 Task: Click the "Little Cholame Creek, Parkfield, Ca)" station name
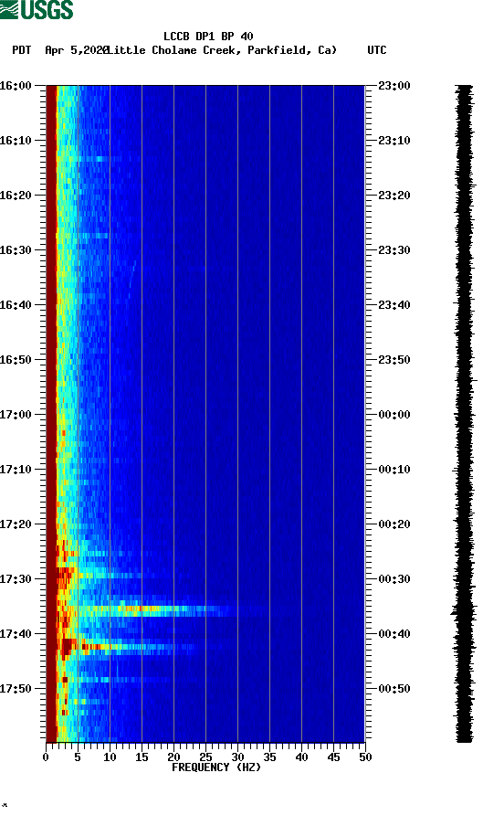pos(222,50)
